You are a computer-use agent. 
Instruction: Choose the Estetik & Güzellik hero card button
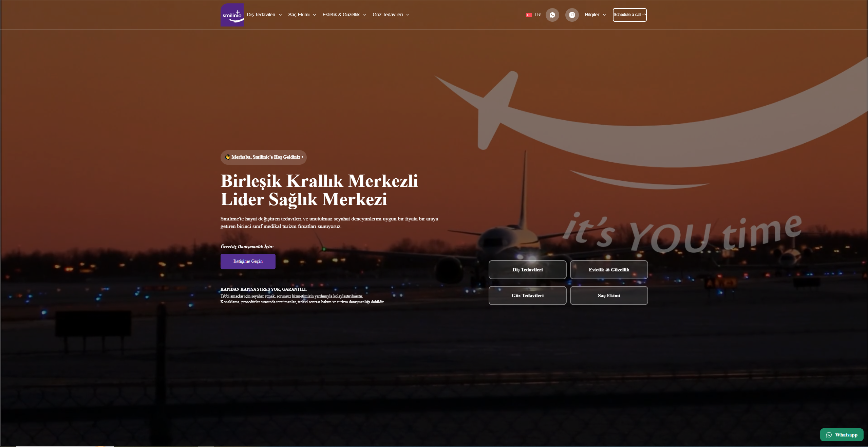coord(609,270)
